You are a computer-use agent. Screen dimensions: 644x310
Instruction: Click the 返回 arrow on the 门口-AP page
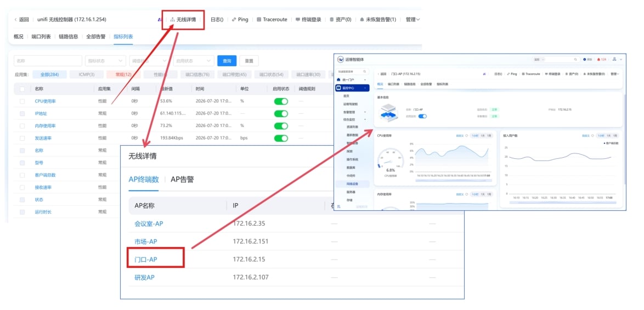point(379,74)
